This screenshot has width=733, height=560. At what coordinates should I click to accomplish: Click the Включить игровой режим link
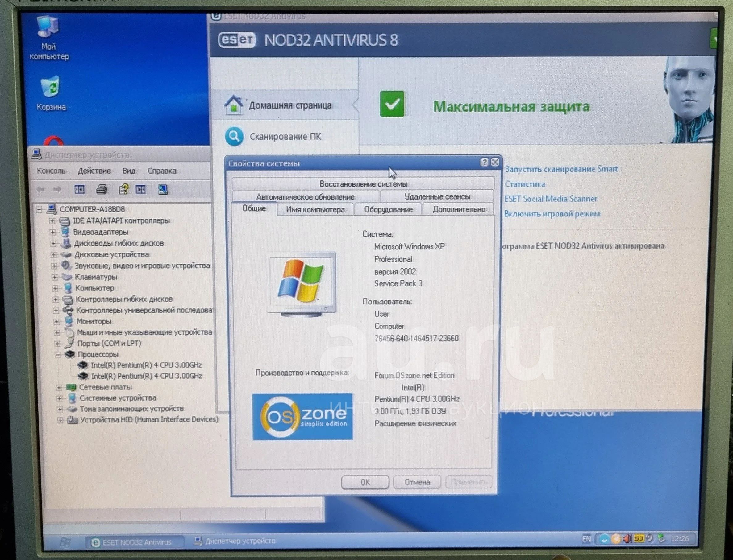point(552,214)
